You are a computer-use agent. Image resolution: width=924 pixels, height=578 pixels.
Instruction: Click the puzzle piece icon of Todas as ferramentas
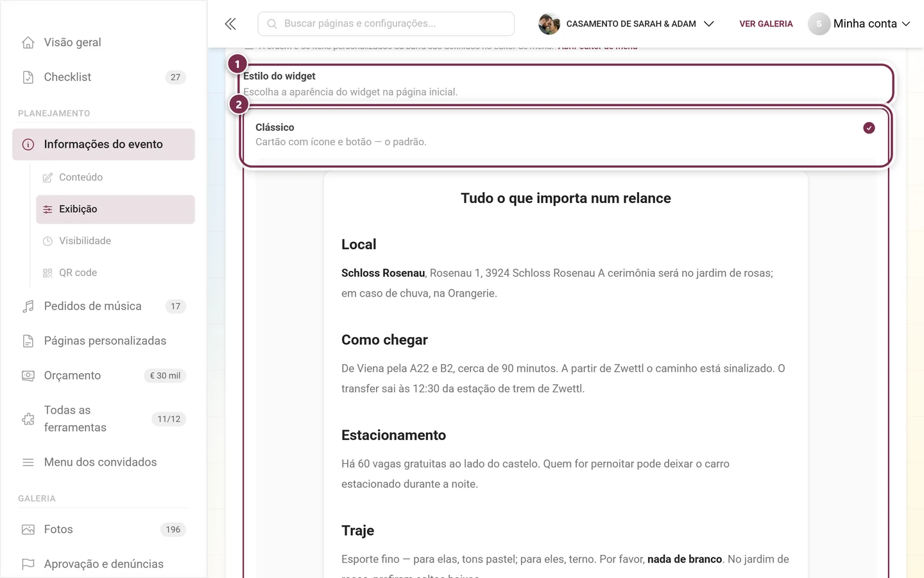(x=28, y=419)
